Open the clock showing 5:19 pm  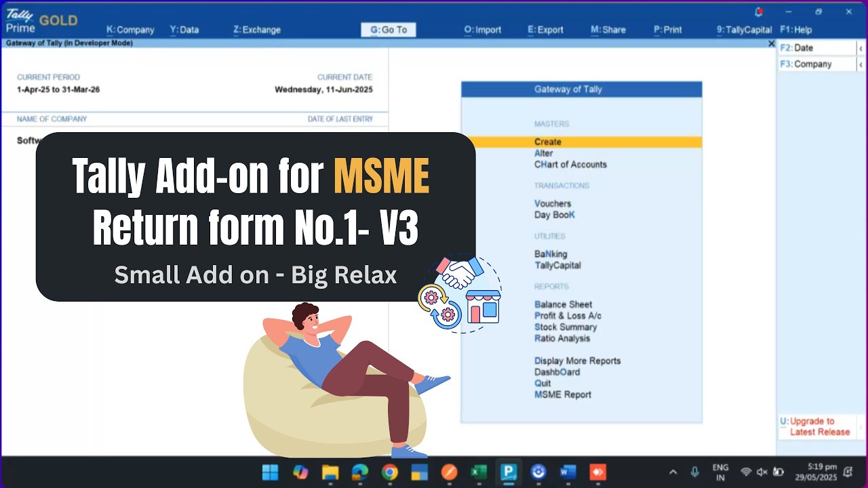(818, 472)
